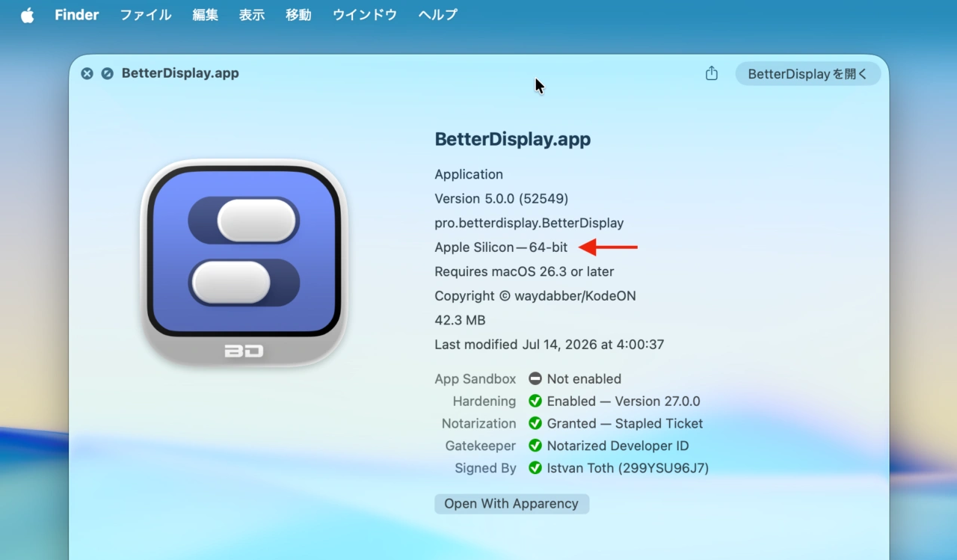957x560 pixels.
Task: Open the 編集 menu
Action: click(x=205, y=15)
